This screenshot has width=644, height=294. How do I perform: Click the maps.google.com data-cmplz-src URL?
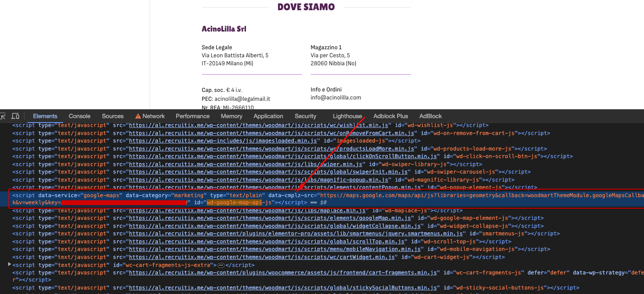482,195
